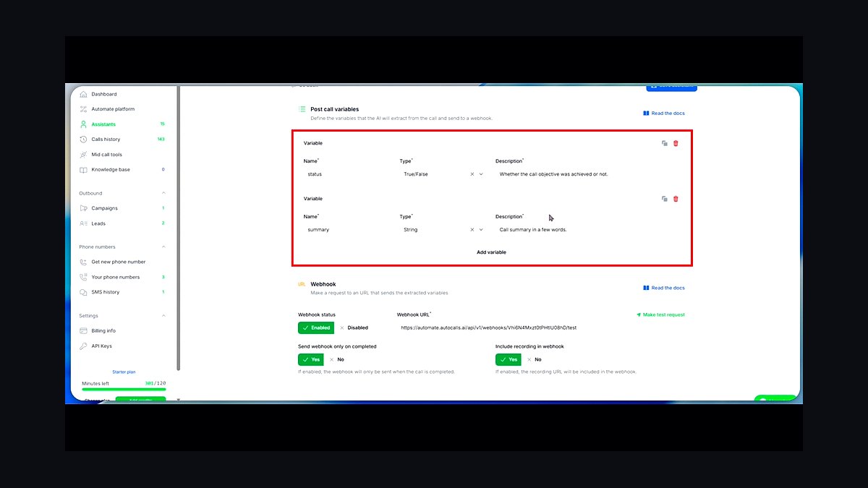
Task: Click the Your phone numbers keypad icon
Action: (x=83, y=277)
